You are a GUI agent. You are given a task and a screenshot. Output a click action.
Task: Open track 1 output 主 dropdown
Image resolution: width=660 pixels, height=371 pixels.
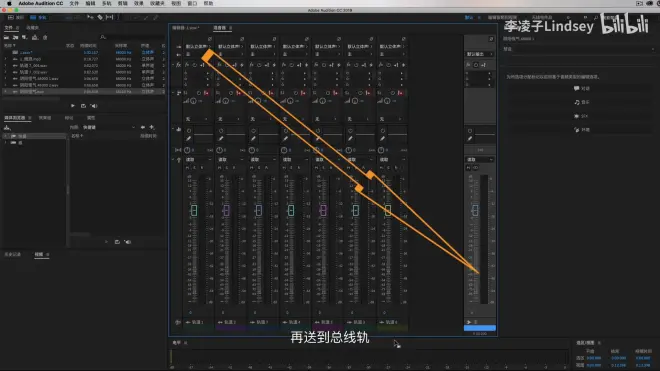pyautogui.click(x=198, y=54)
